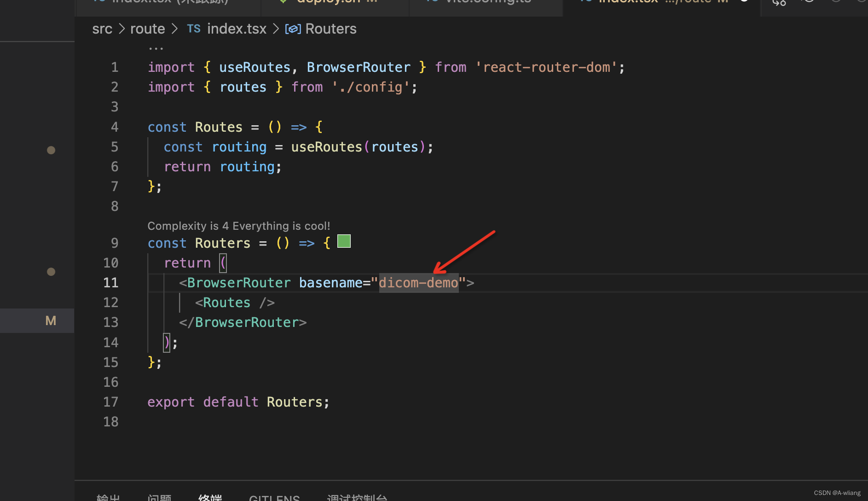Click 'BrowserRouter' in the line 1 import

tap(359, 67)
